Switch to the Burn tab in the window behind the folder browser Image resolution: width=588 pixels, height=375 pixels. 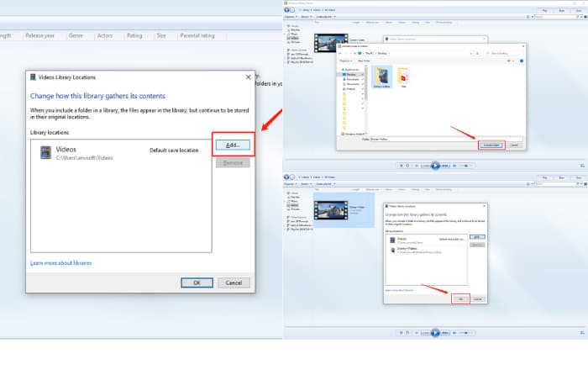click(559, 10)
